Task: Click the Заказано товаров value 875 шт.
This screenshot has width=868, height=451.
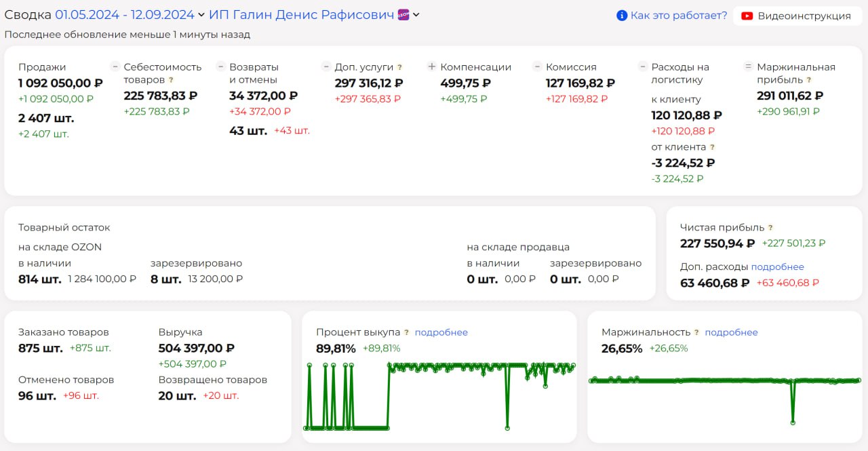Action: tap(41, 348)
